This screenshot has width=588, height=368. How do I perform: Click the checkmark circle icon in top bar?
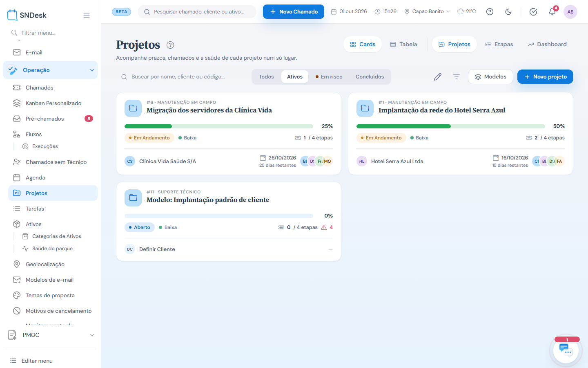click(x=533, y=11)
